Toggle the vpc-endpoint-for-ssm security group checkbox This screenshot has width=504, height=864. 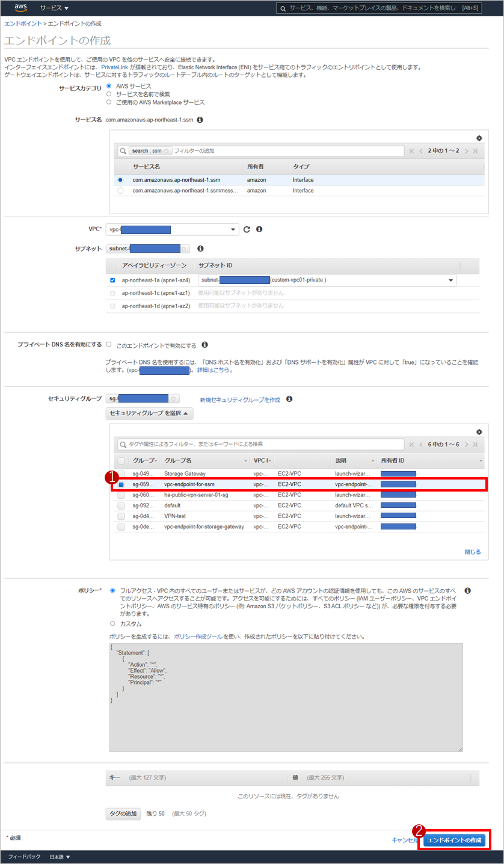121,484
